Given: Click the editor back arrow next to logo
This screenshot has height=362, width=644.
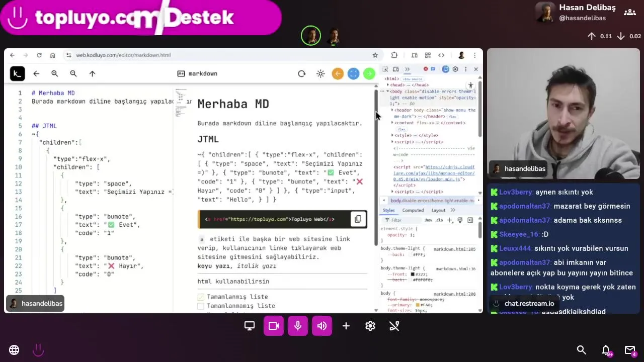Looking at the screenshot, I should coord(36,74).
